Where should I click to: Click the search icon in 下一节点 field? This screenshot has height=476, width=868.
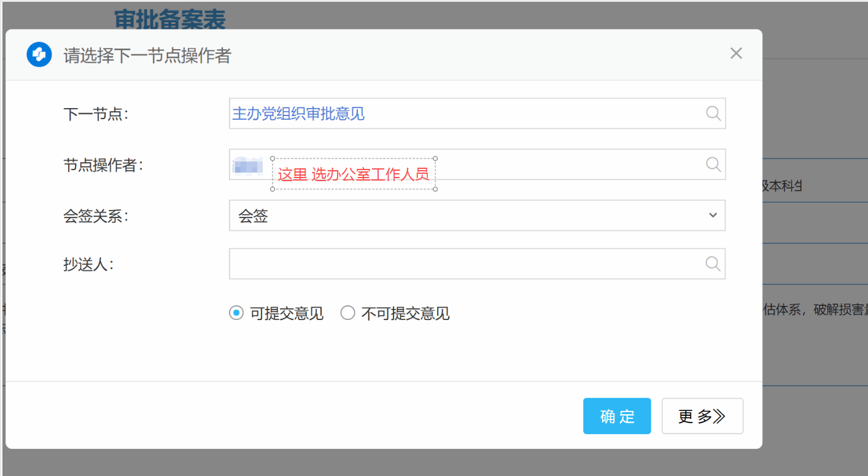[x=713, y=114]
